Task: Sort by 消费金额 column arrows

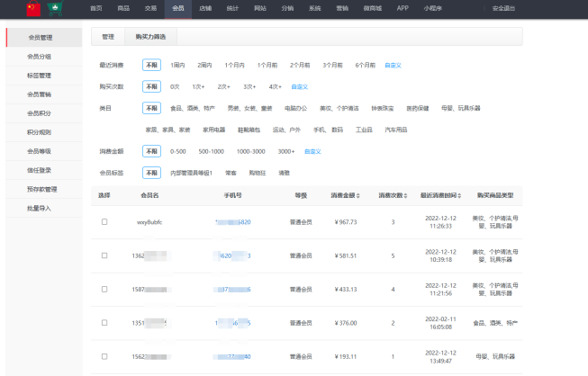Action: (x=358, y=195)
